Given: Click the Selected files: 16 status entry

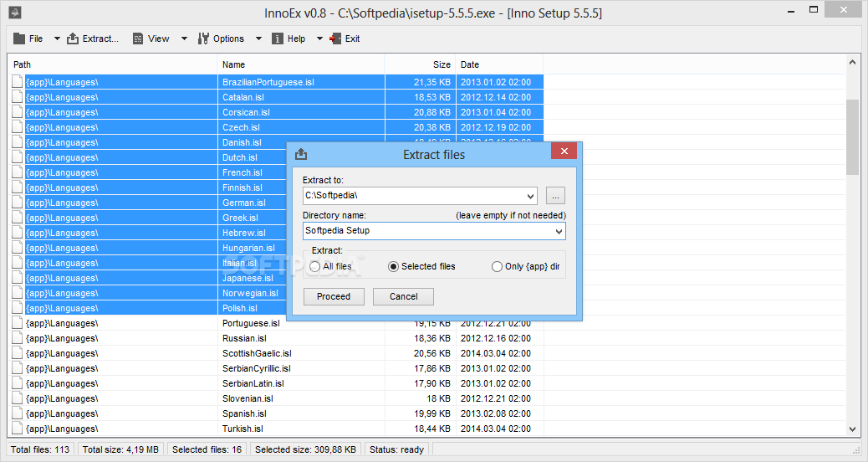Looking at the screenshot, I should [207, 449].
